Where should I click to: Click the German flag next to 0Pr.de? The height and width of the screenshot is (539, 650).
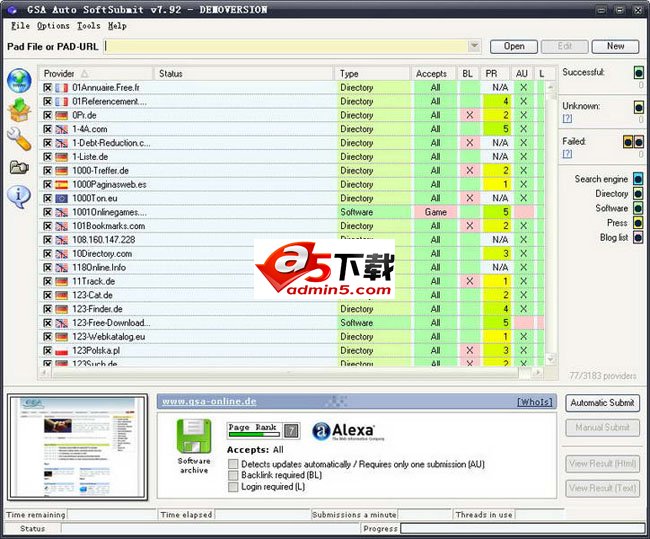(61, 115)
